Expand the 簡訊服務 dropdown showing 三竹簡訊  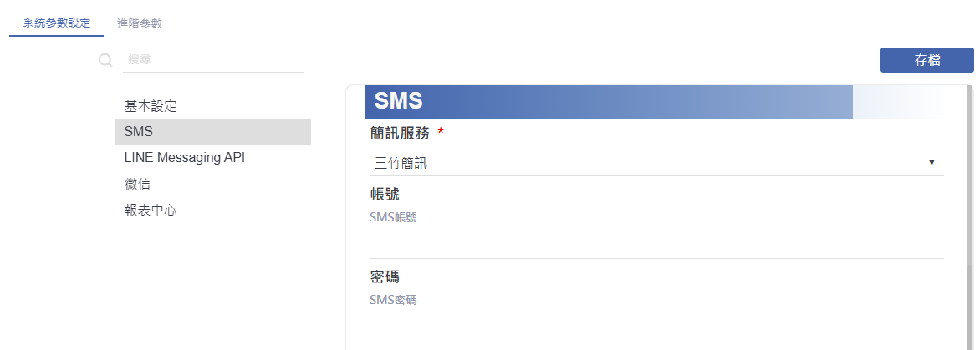656,163
